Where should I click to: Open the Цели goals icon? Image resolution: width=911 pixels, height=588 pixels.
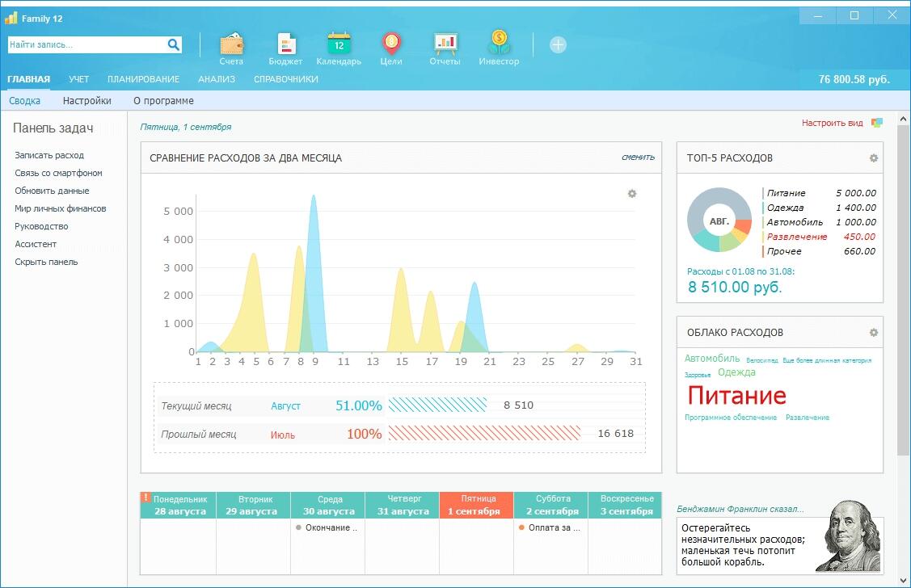(x=391, y=44)
